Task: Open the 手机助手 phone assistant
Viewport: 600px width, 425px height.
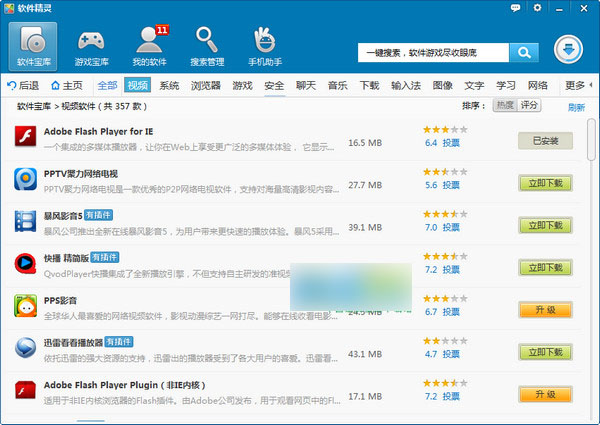Action: 265,46
